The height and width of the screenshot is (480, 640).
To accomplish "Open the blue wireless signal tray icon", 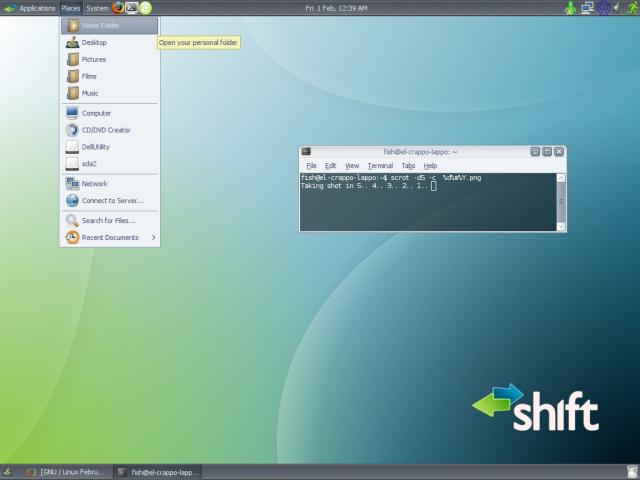I will click(x=604, y=8).
